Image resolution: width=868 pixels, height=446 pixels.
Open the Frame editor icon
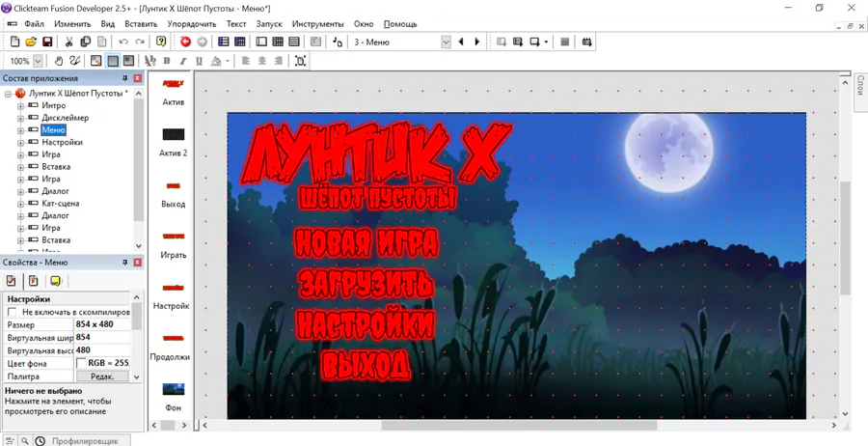[261, 42]
